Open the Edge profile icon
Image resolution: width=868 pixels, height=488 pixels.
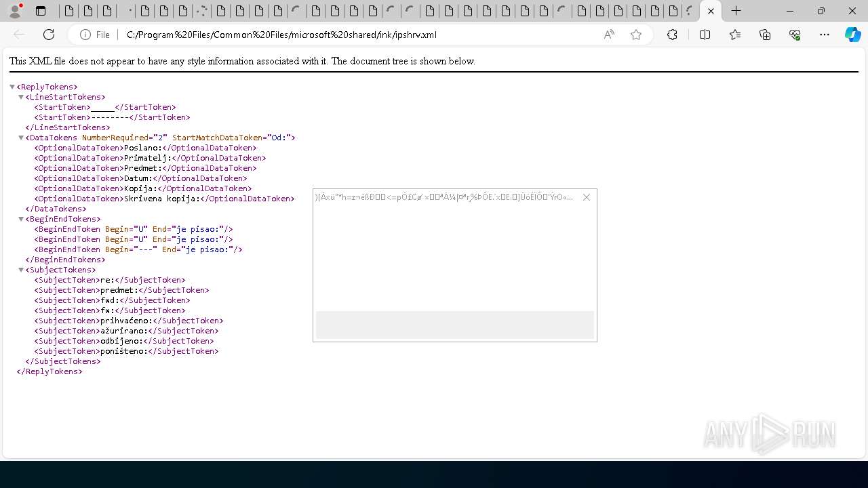click(14, 11)
